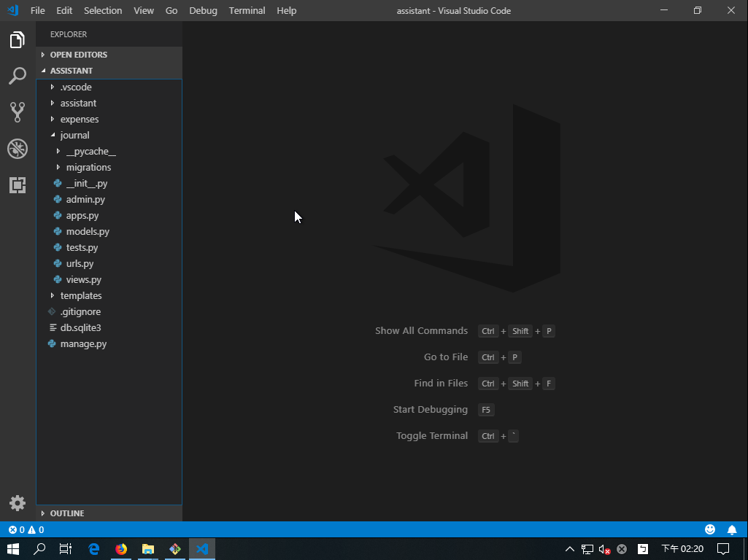This screenshot has width=748, height=560.
Task: Open the Extensions view icon
Action: click(x=18, y=185)
